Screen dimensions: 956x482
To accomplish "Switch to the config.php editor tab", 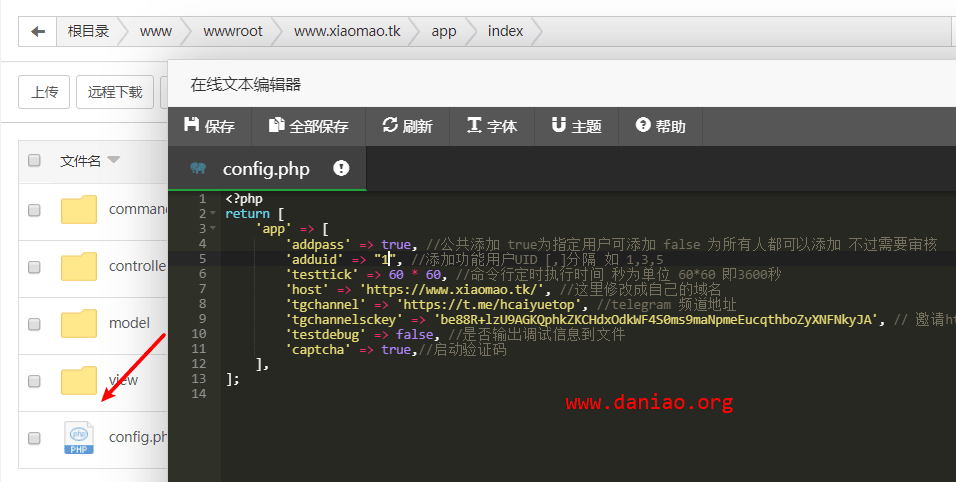I will pos(267,169).
